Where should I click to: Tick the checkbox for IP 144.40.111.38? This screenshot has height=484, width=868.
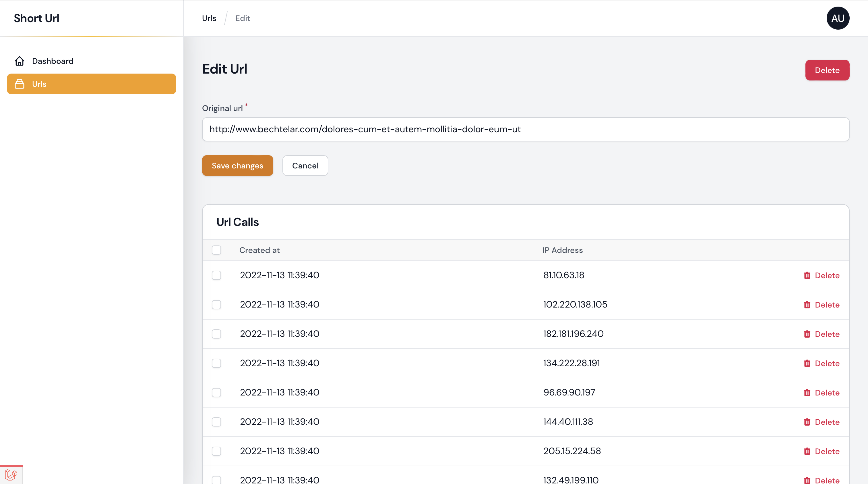(216, 422)
